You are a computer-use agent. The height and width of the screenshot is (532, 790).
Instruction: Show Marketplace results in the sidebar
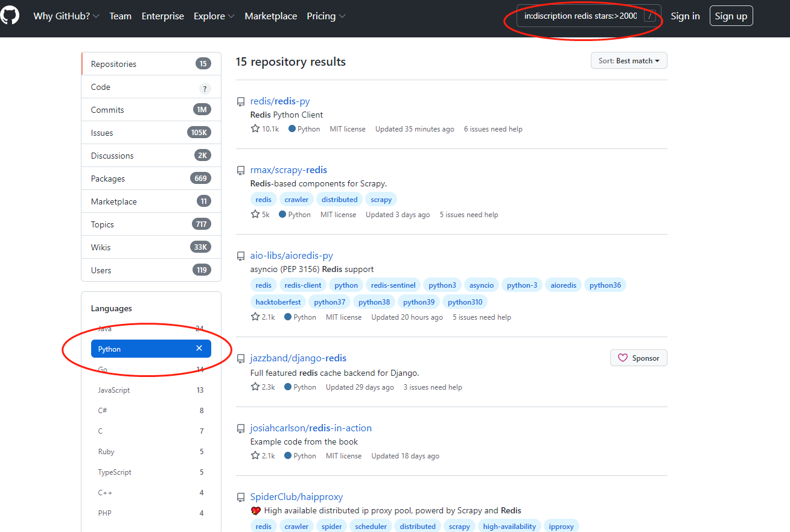(151, 201)
